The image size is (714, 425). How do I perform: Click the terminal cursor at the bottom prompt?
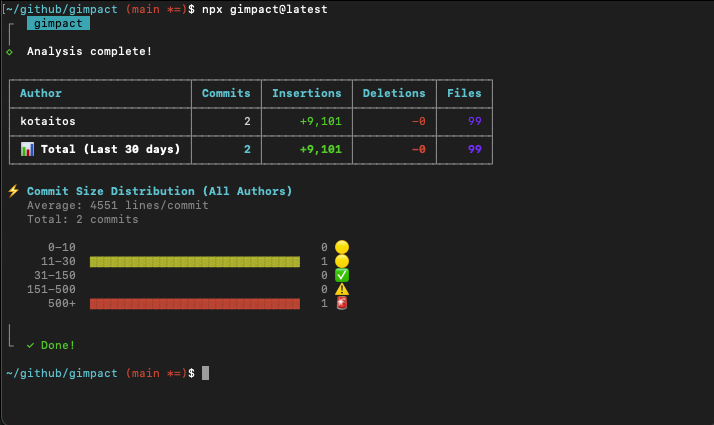(205, 373)
